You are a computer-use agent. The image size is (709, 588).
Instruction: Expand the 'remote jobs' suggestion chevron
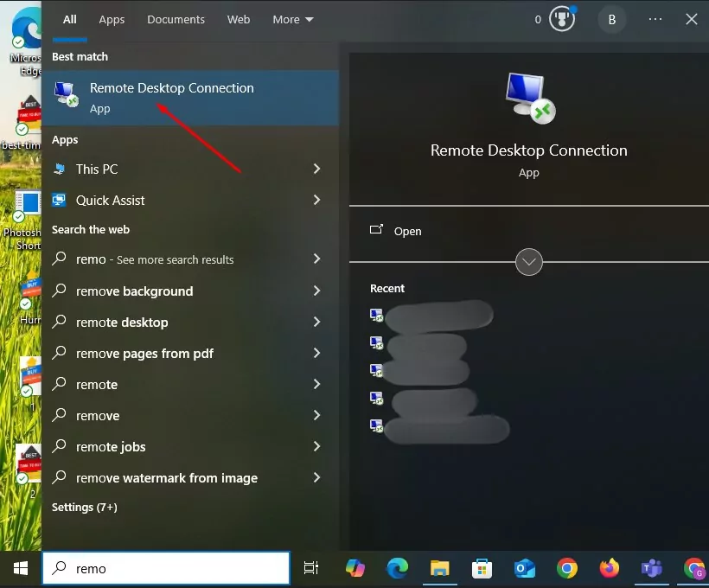(317, 446)
